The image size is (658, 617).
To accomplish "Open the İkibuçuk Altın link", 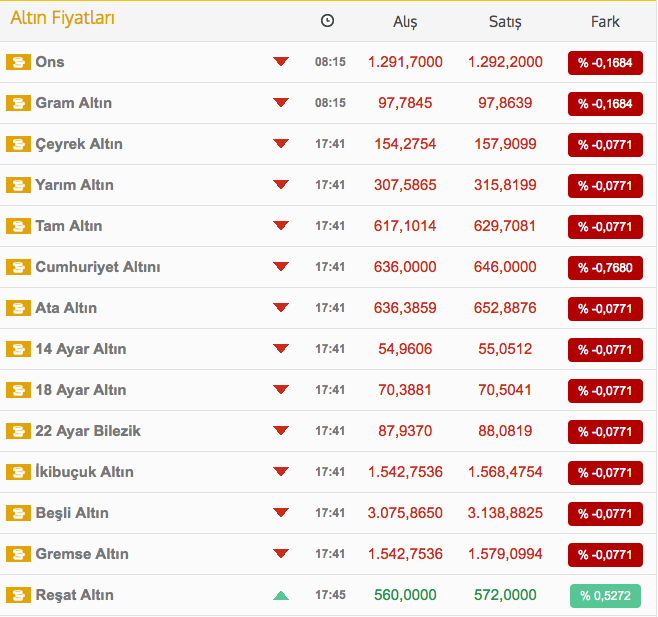I will (x=84, y=472).
